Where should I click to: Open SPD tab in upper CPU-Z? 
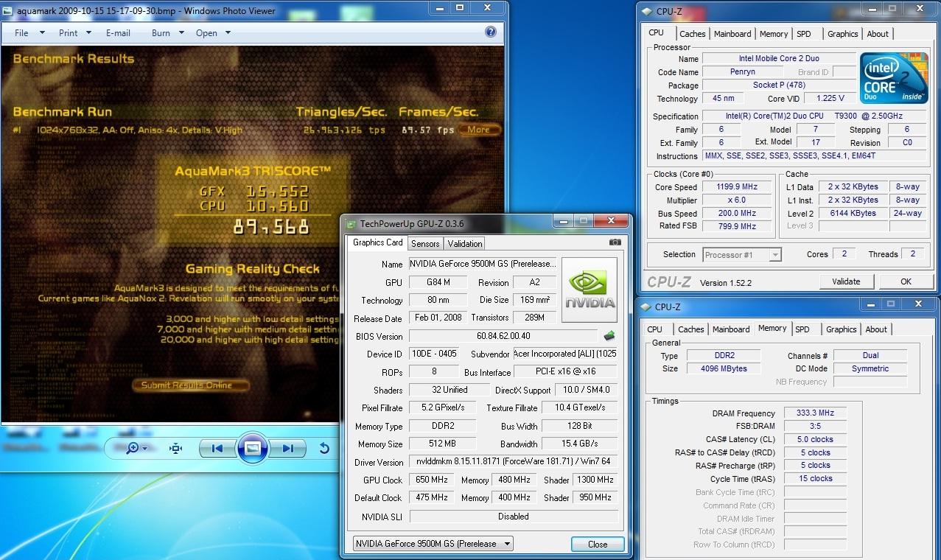click(x=804, y=34)
